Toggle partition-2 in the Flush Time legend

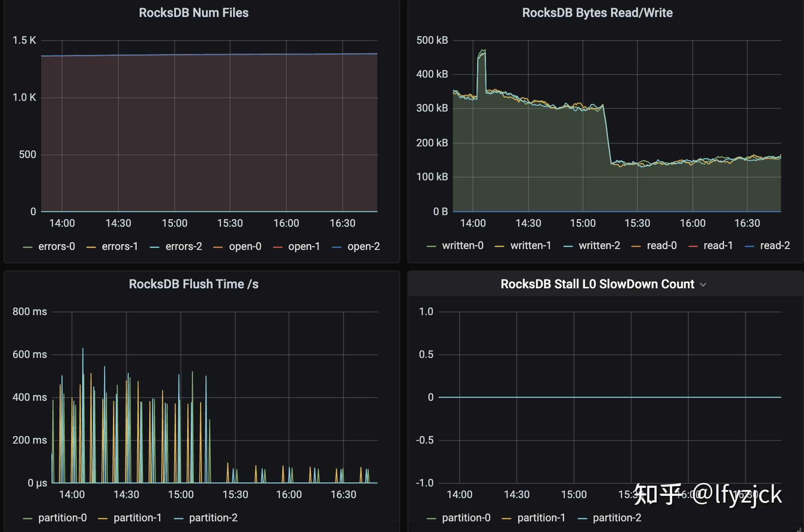tap(213, 518)
